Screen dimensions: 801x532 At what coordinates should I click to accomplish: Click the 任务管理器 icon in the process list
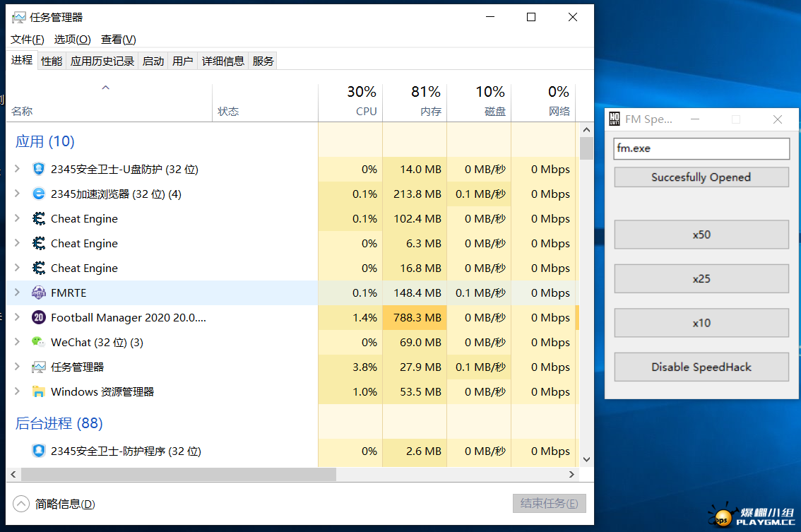(39, 367)
